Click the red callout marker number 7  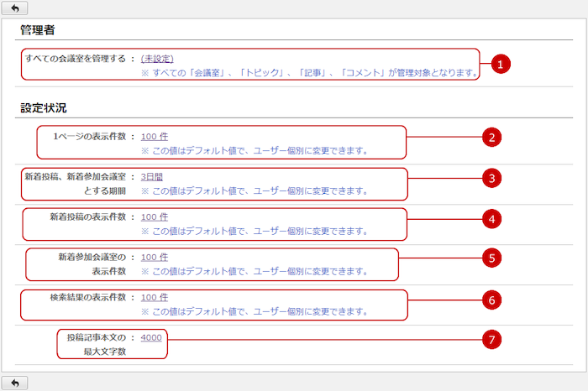point(495,339)
